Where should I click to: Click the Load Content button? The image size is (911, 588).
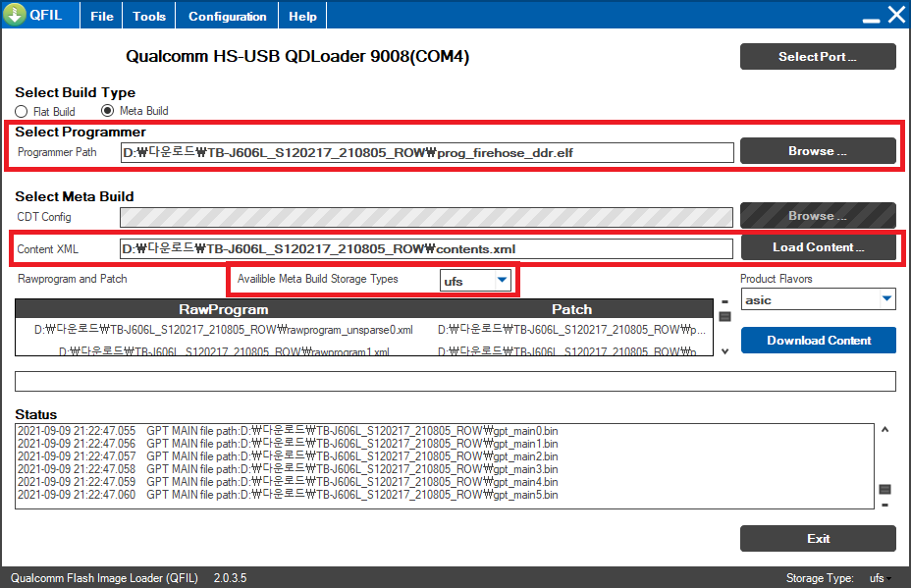coord(818,247)
